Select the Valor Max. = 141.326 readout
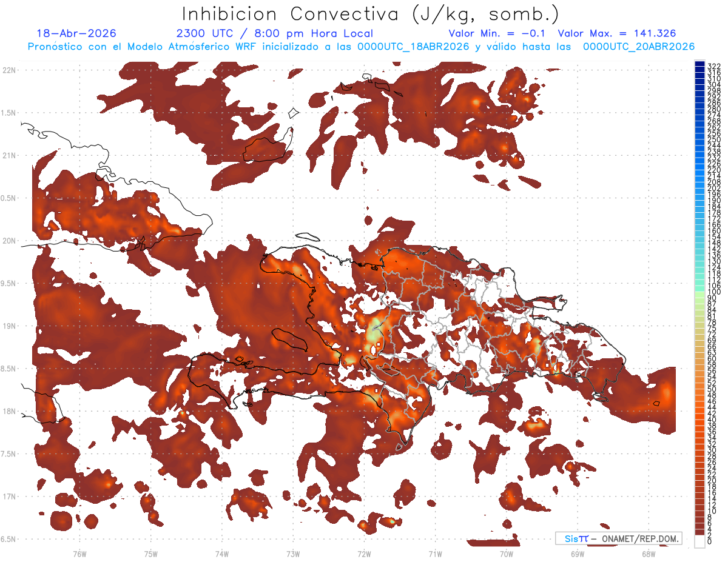The image size is (728, 562). tap(616, 34)
